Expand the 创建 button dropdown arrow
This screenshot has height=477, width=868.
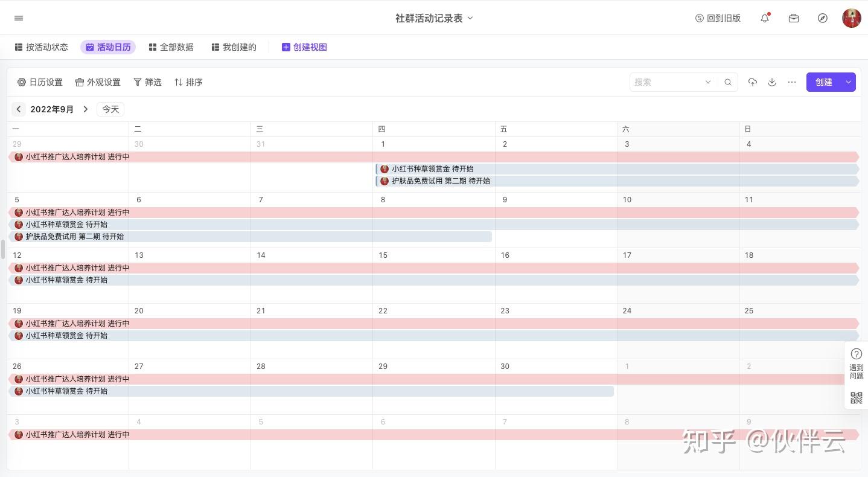(x=849, y=82)
